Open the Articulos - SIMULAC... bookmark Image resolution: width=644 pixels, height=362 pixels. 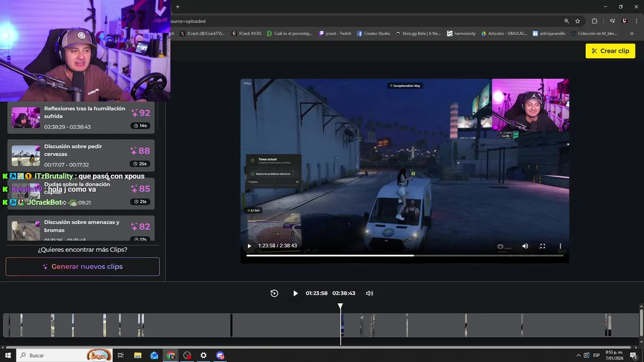[504, 34]
